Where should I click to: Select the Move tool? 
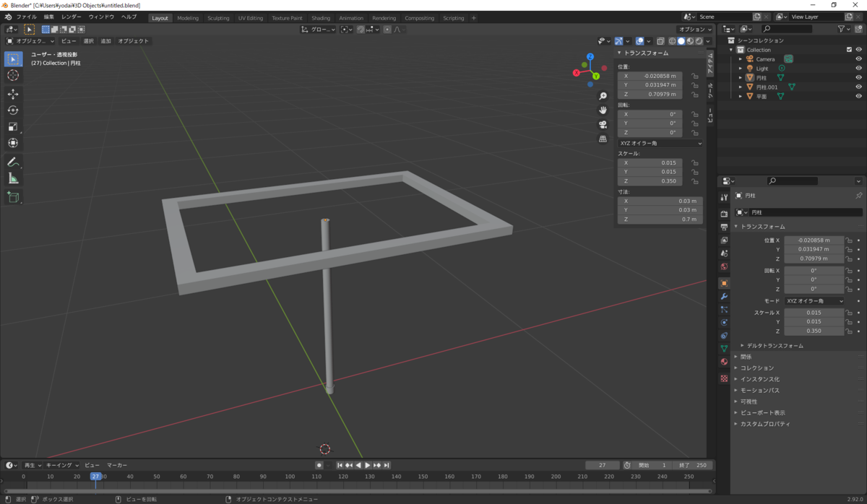13,95
